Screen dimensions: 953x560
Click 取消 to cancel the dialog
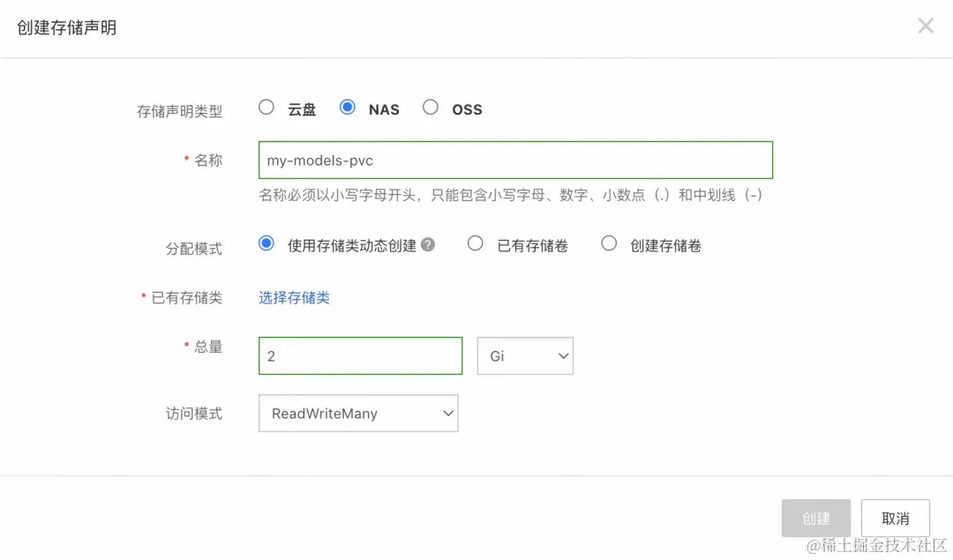click(895, 519)
